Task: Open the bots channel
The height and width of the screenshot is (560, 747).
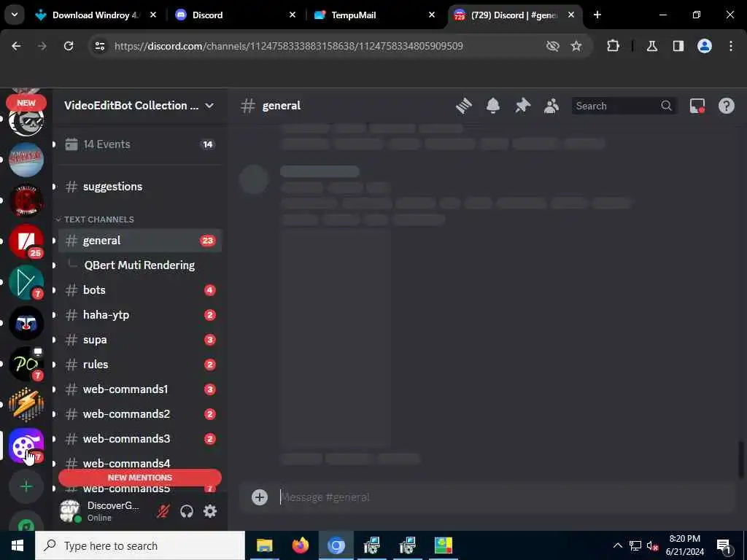Action: (x=139, y=290)
